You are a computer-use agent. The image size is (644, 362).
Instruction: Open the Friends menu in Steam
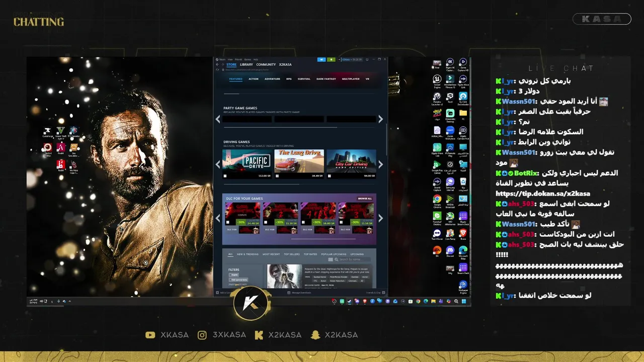click(238, 59)
